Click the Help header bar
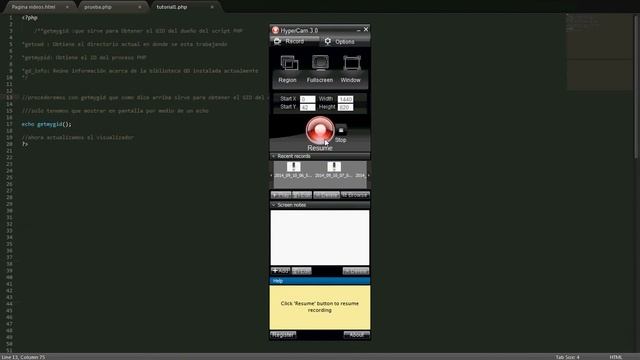 [320, 281]
